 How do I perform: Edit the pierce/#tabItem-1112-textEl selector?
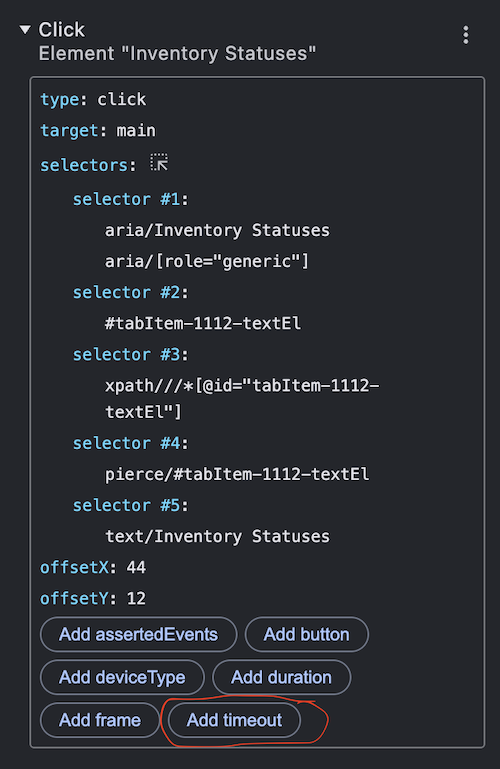pos(237,474)
